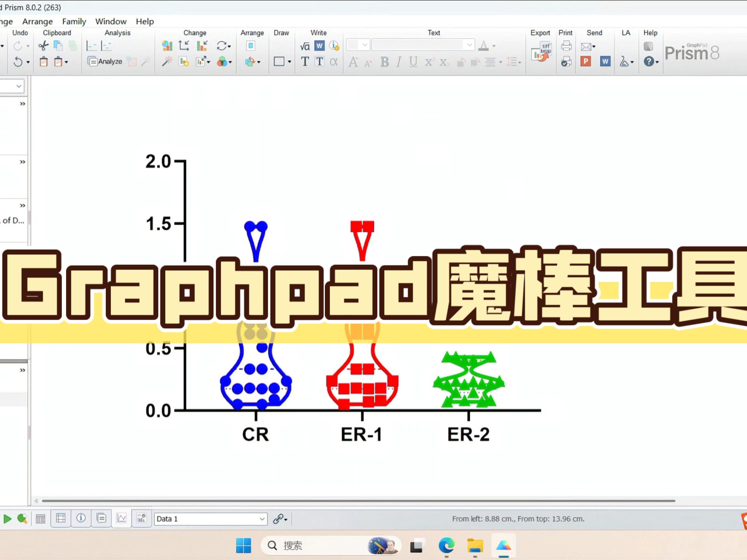
Task: Switch to the data table sheet view
Action: tap(61, 518)
